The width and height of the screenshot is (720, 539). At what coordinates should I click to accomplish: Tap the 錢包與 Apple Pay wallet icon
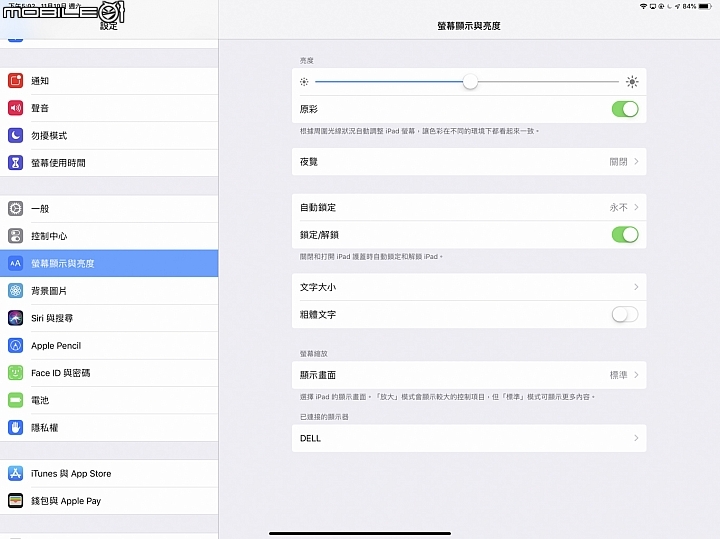click(x=15, y=500)
